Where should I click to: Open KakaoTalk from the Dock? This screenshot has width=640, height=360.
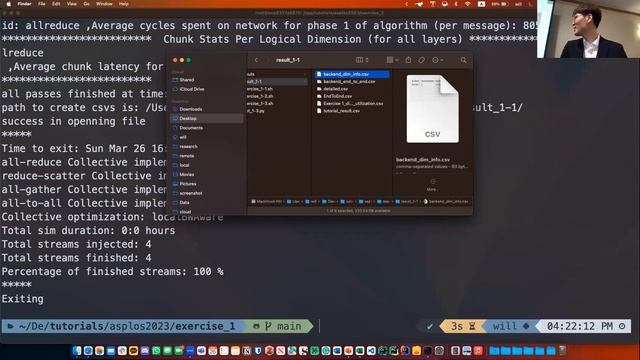[133, 351]
